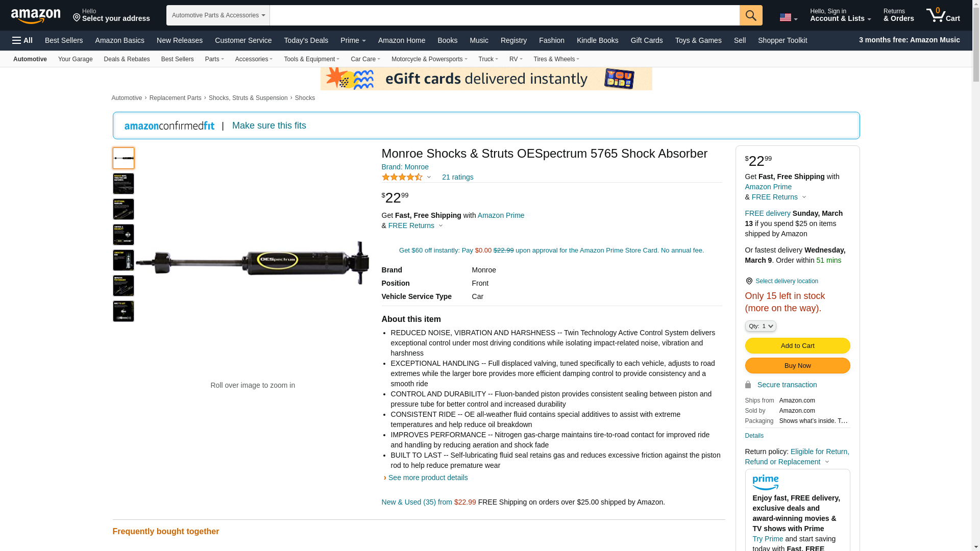Open the All hamburger menu

click(22, 40)
